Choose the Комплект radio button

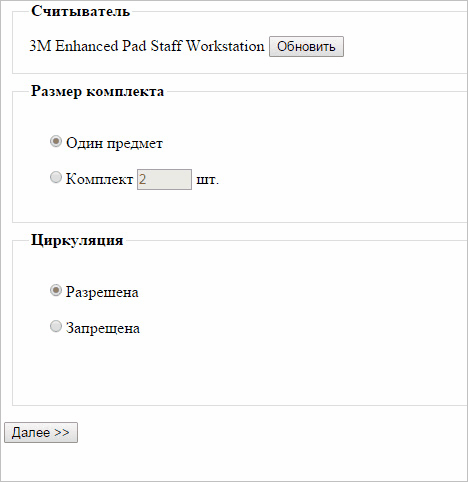click(56, 177)
